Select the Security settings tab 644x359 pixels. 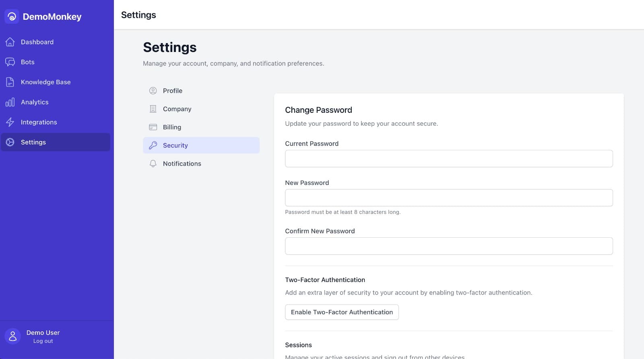click(201, 145)
